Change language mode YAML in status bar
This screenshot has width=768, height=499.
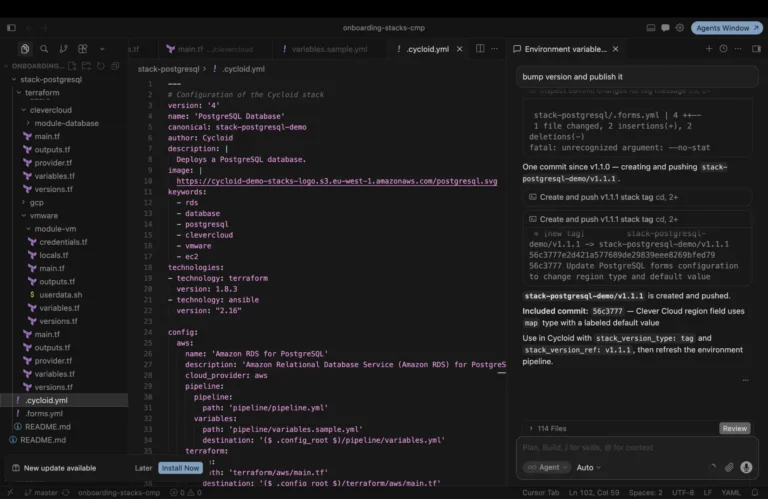click(731, 493)
